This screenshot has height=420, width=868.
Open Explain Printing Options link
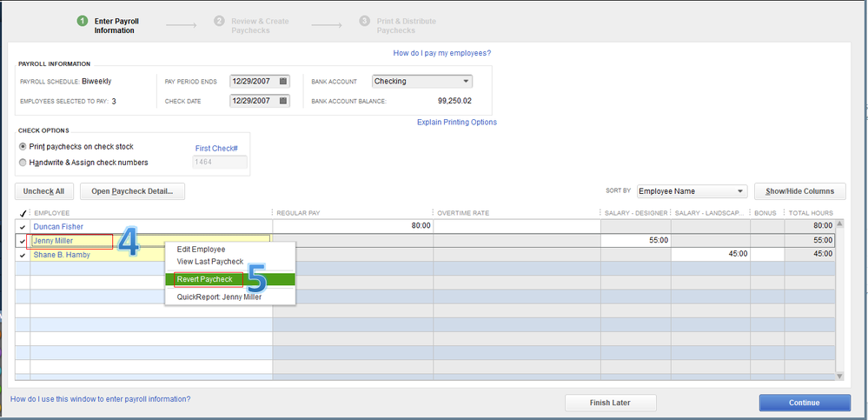tap(457, 123)
